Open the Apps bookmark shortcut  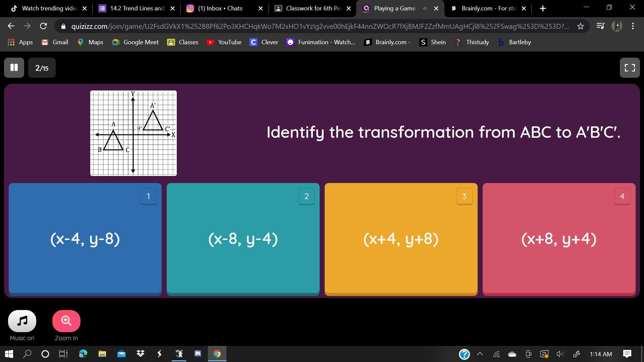(x=20, y=42)
